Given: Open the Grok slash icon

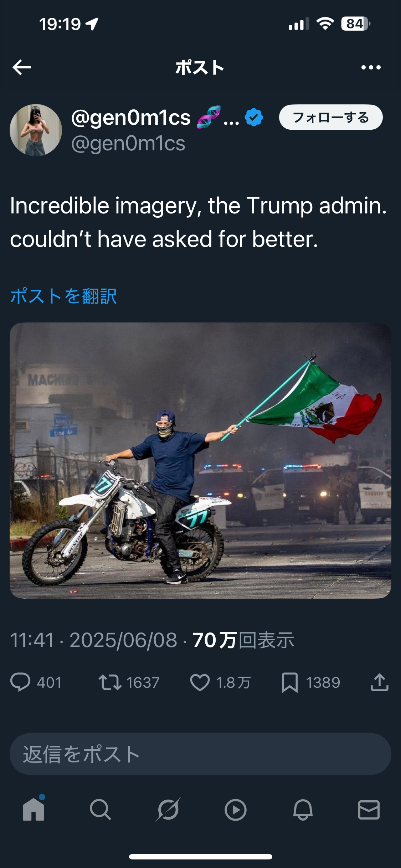Looking at the screenshot, I should tap(168, 810).
